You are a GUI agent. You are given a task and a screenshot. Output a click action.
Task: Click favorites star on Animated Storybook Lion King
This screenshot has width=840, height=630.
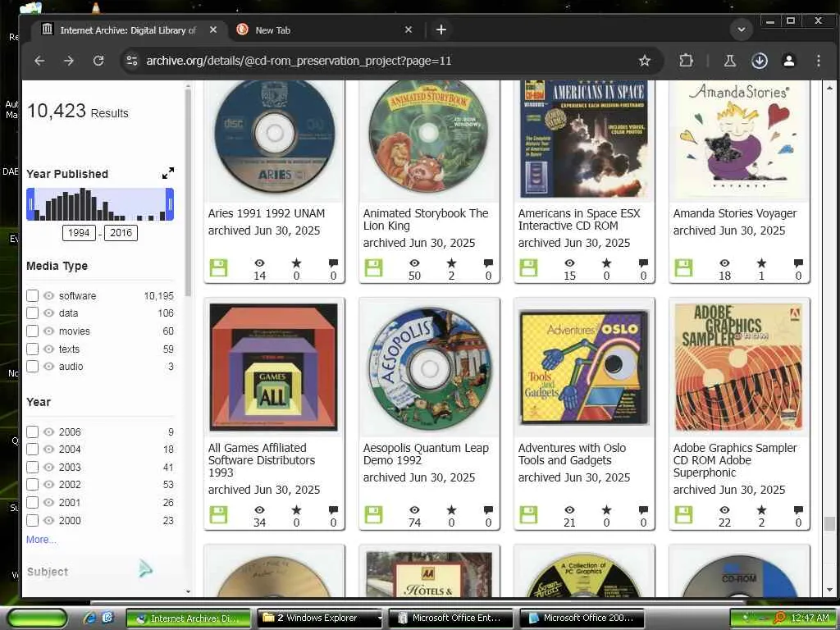[452, 263]
